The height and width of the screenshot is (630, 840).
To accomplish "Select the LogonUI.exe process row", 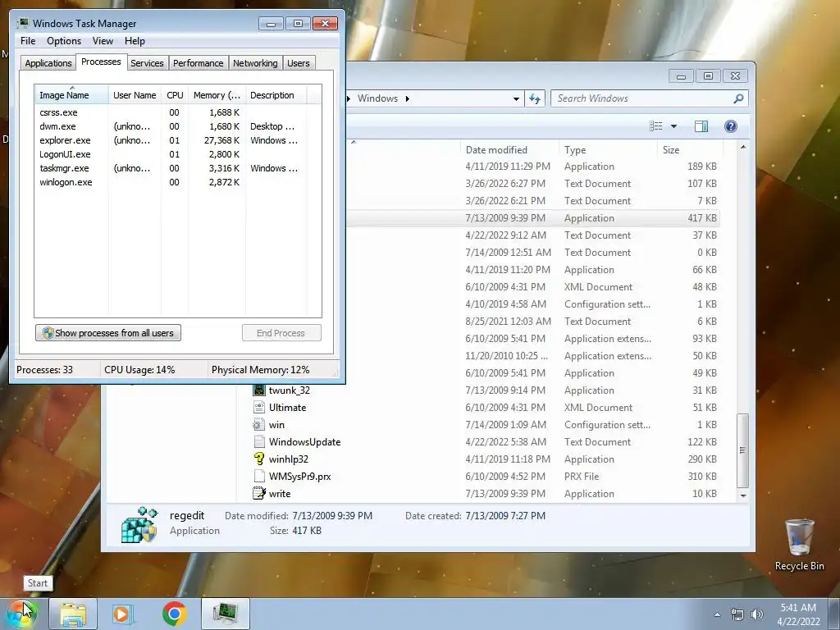I will pos(178,154).
